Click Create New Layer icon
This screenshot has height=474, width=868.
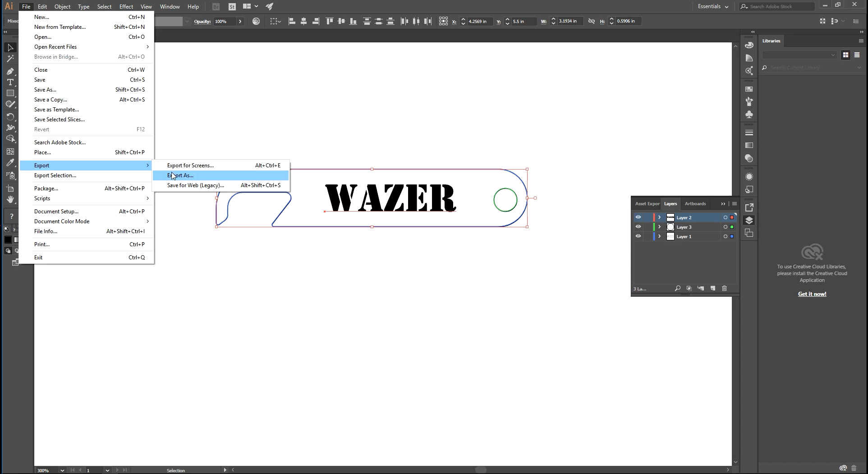pos(713,288)
